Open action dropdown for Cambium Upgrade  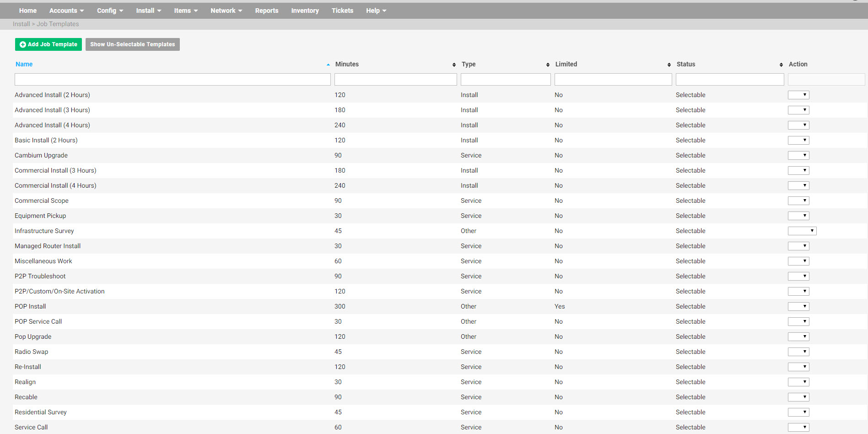coord(798,155)
